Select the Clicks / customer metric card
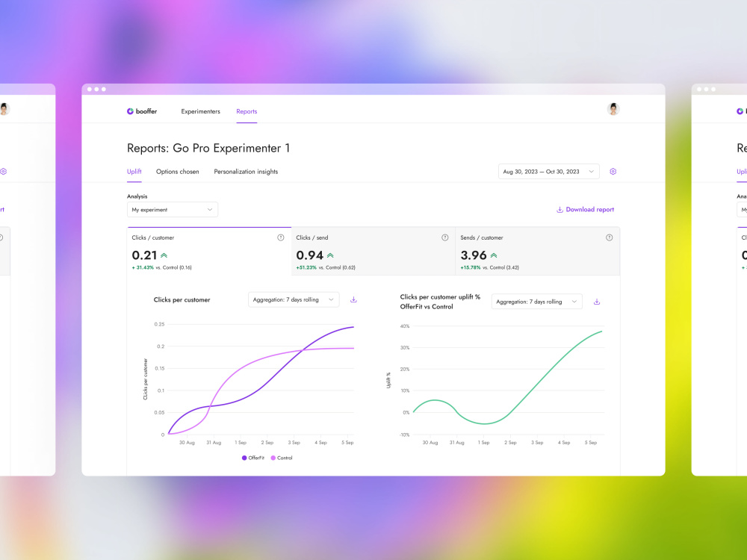This screenshot has width=747, height=560. pyautogui.click(x=209, y=251)
